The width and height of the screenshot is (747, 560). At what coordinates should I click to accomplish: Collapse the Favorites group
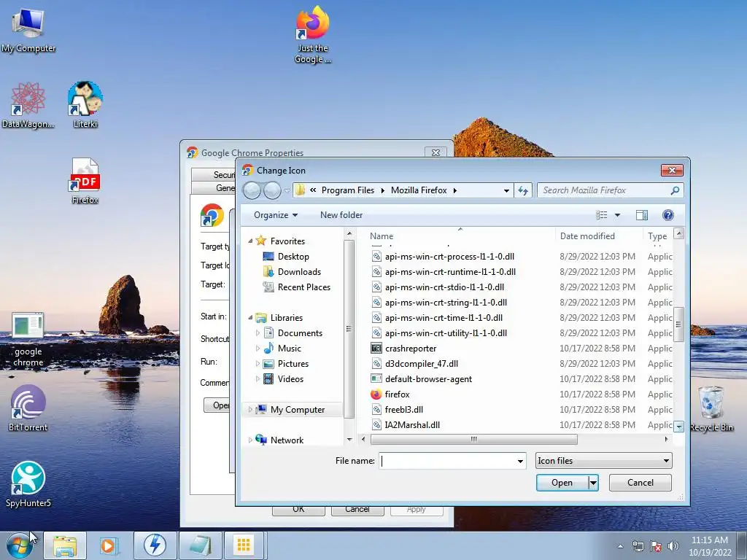point(250,241)
